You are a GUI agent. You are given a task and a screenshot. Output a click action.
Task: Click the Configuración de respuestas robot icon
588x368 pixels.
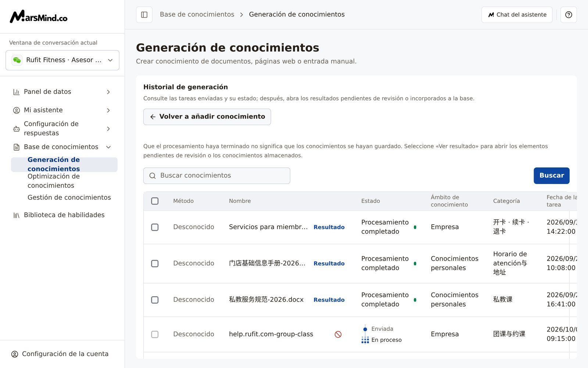tap(17, 129)
